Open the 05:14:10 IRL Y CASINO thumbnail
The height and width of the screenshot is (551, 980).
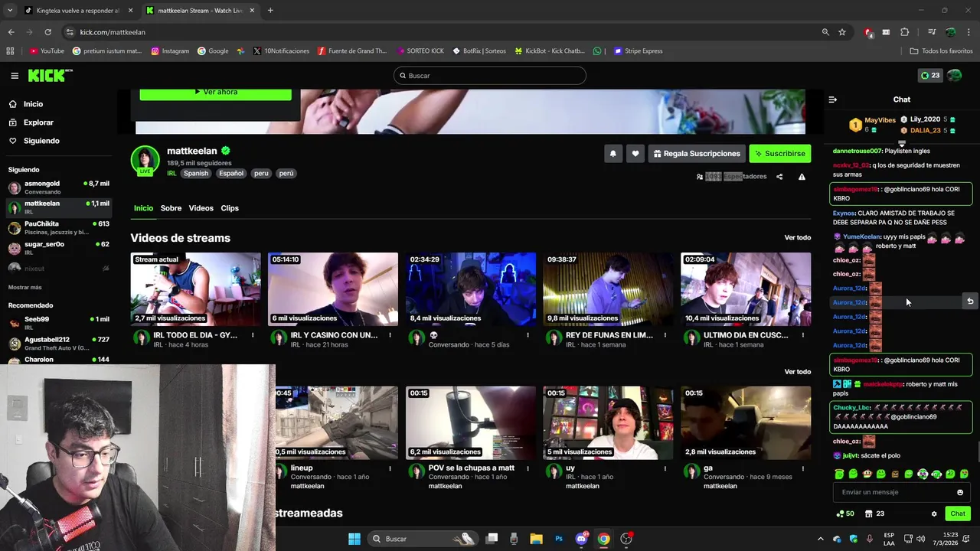point(333,289)
